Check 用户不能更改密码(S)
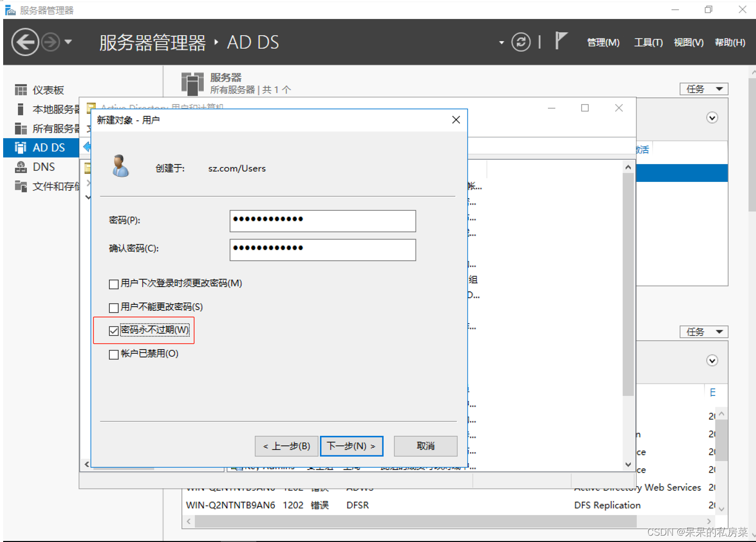This screenshot has width=756, height=542. click(x=113, y=308)
